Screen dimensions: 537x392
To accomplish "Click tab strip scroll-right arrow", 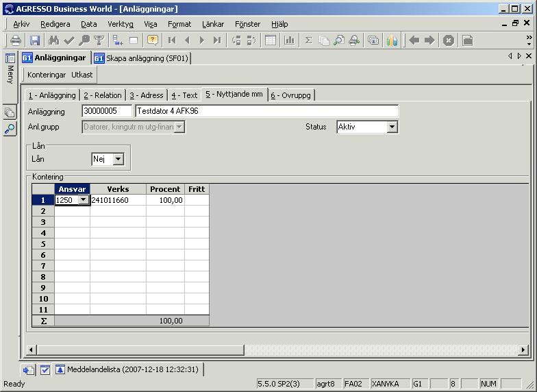I will point(519,56).
